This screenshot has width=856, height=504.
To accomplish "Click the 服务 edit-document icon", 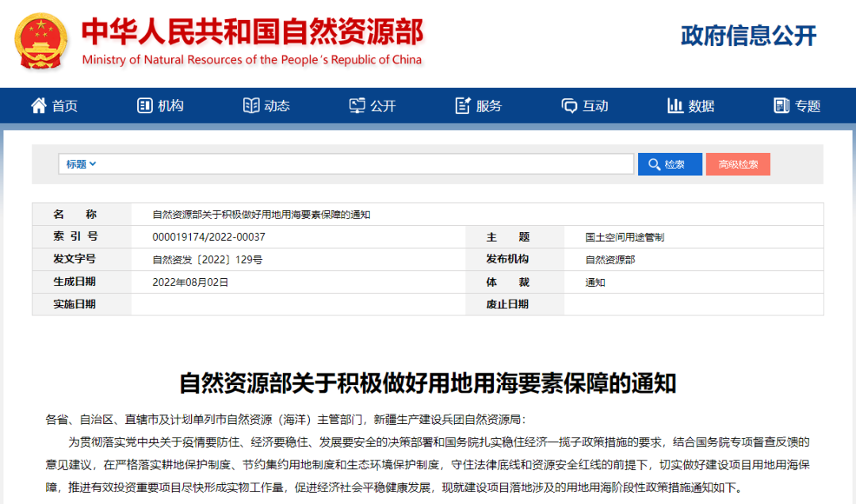I will click(463, 105).
